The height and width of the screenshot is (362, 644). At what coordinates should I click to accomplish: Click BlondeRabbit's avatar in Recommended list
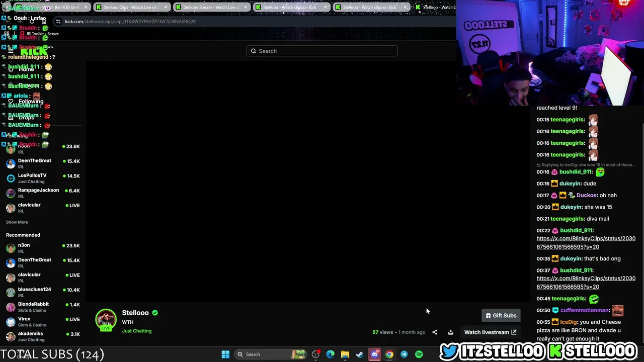(x=11, y=307)
